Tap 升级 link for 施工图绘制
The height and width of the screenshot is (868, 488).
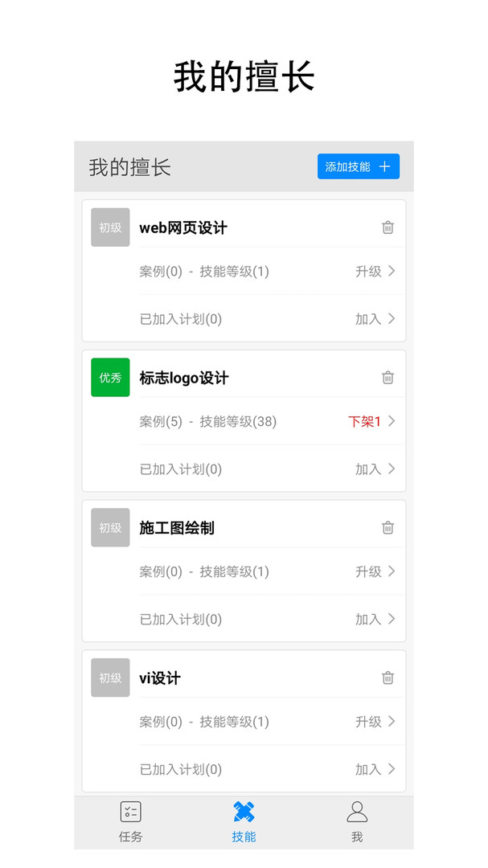click(368, 571)
